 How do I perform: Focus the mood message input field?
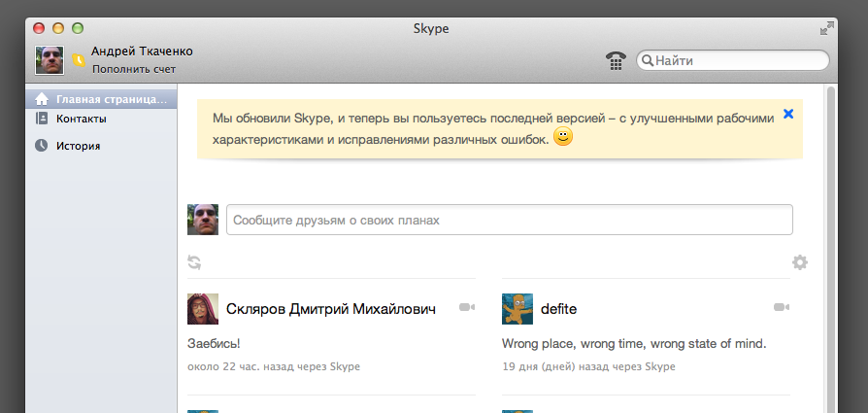point(509,220)
